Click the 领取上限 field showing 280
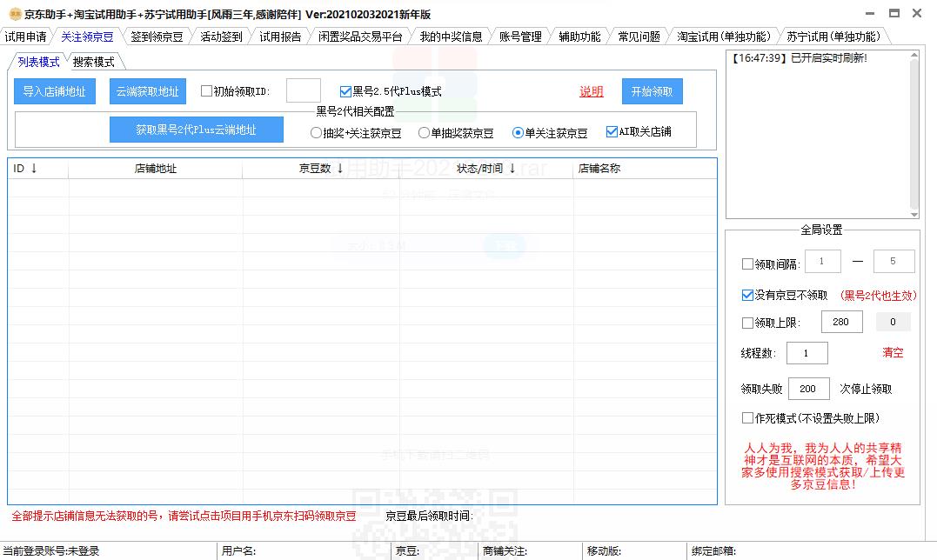Screen dimensions: 937x560 coord(842,322)
